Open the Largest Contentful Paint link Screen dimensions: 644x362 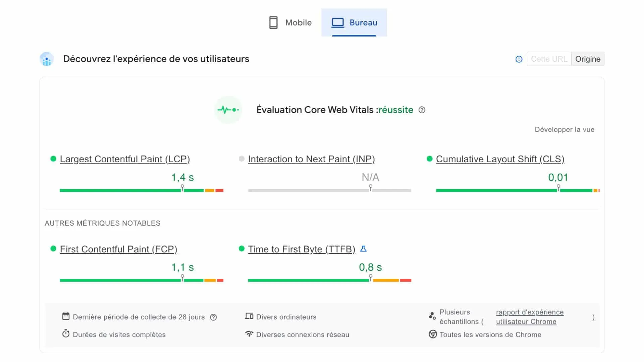coord(124,159)
